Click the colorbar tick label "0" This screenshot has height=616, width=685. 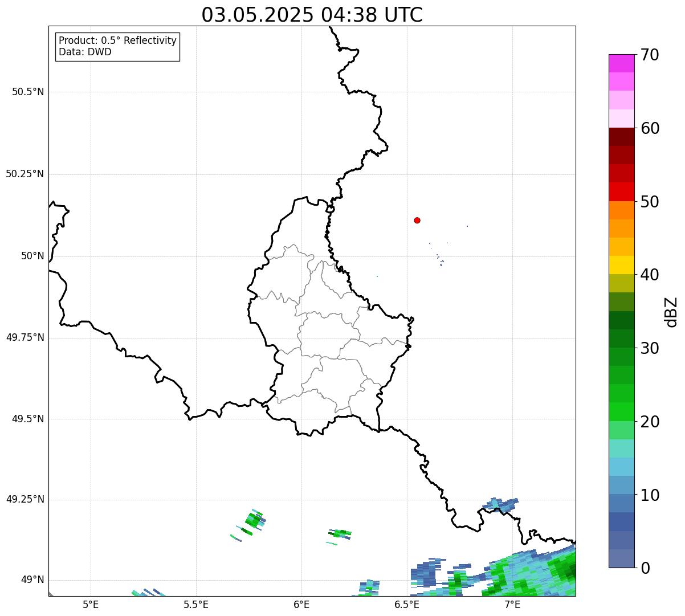[x=645, y=568]
